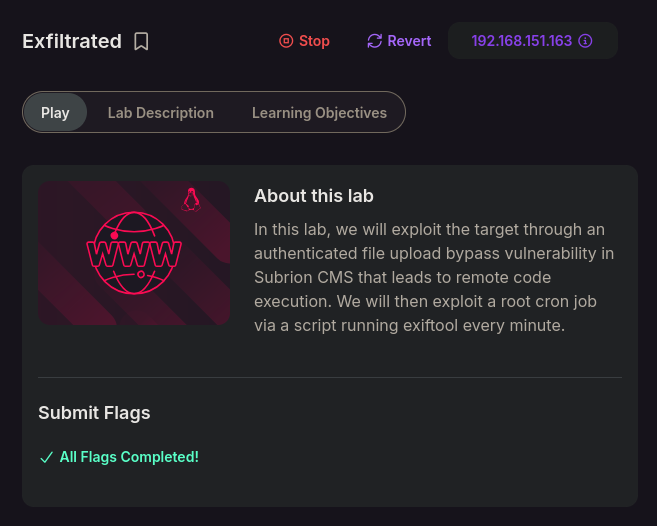Screen dimensions: 657x526
Task: Click the All Flags Completed! text
Action: pos(129,457)
